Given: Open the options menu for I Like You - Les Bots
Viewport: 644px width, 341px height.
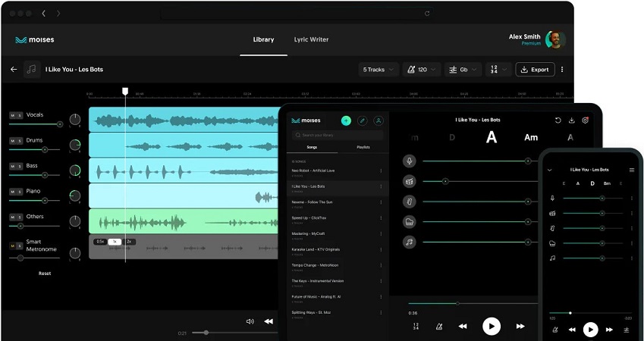Looking at the screenshot, I should coord(381,186).
